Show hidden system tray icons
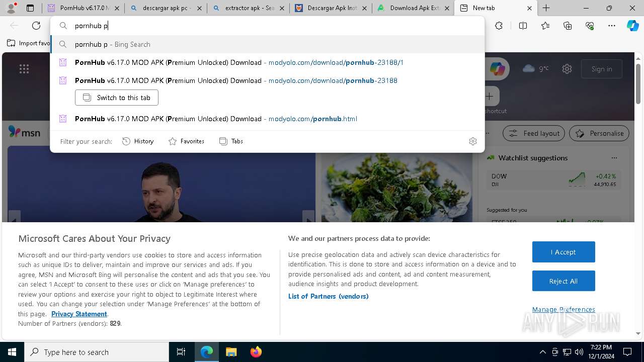Viewport: 644px width, 362px height. tap(542, 352)
